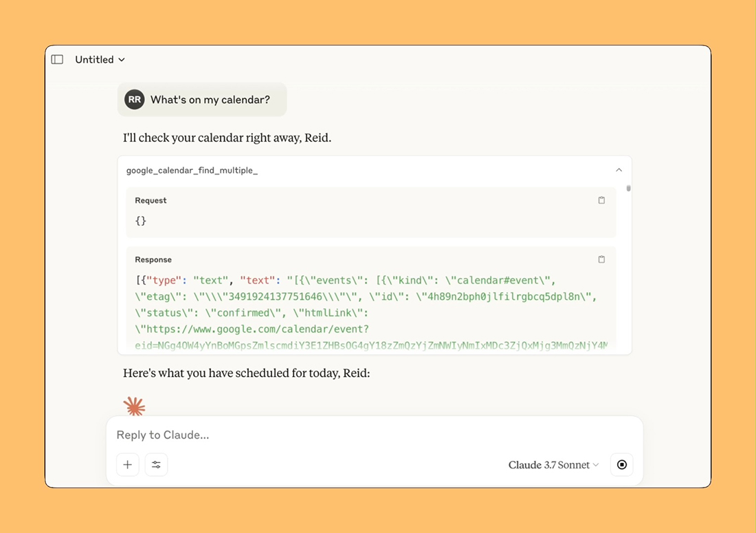Click the "Here's what you have scheduled" text
756x533 pixels.
pyautogui.click(x=246, y=373)
